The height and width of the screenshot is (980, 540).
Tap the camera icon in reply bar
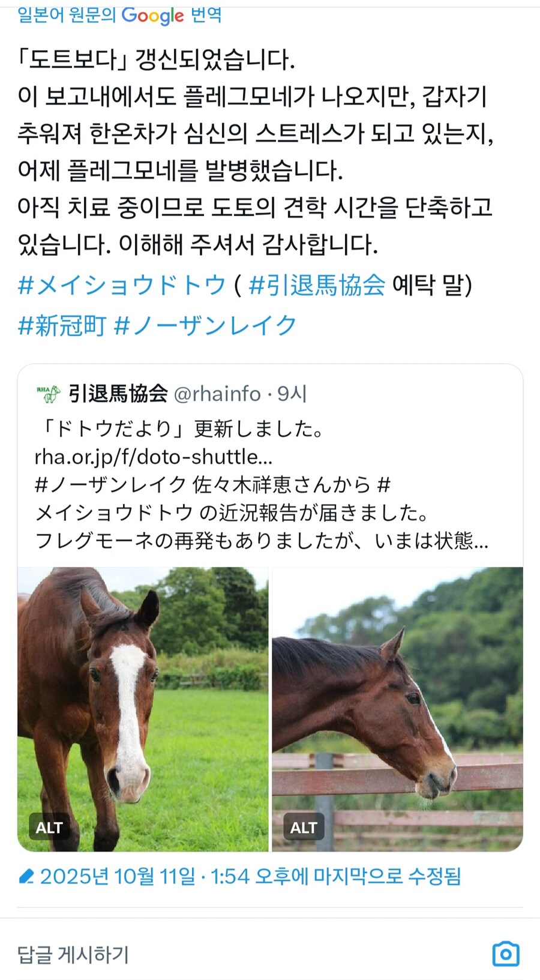[505, 954]
